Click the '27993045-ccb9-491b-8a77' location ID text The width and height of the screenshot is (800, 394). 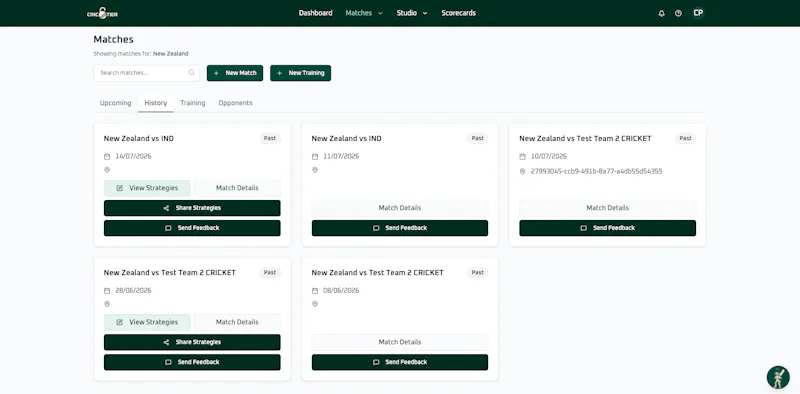596,171
